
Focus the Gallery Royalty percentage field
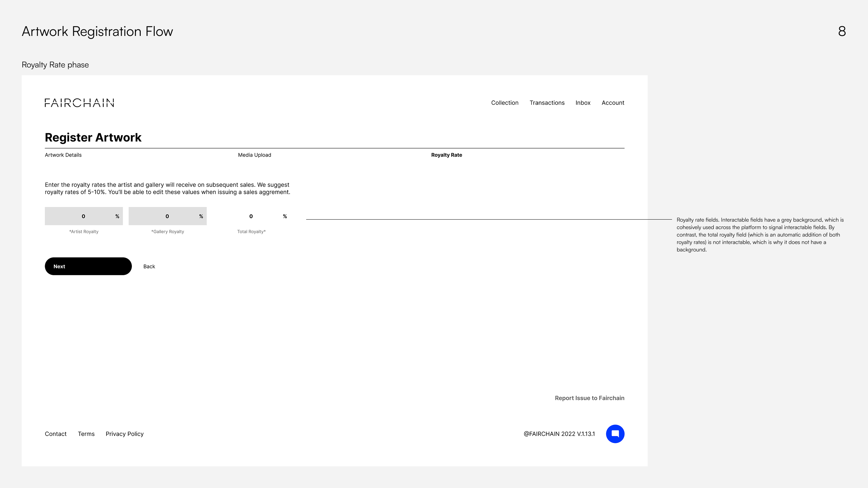(x=167, y=216)
